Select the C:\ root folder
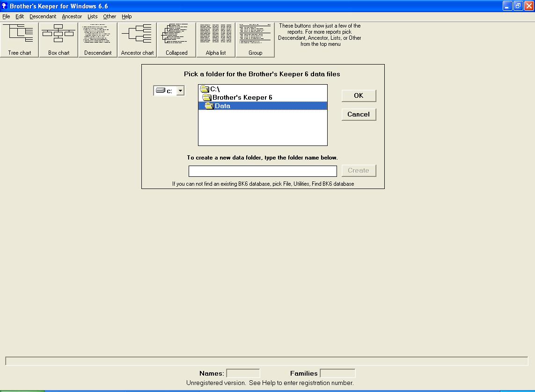This screenshot has height=392, width=535. tap(263, 89)
